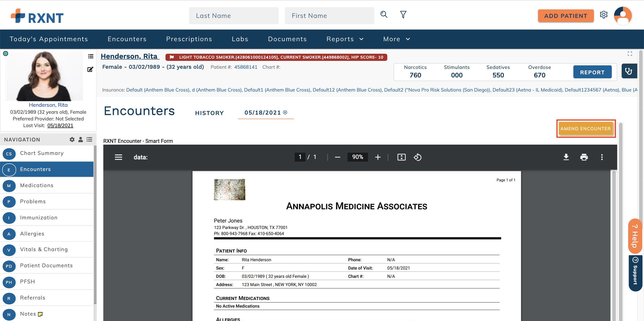Select Patient Documents in navigation
644x321 pixels.
click(47, 266)
